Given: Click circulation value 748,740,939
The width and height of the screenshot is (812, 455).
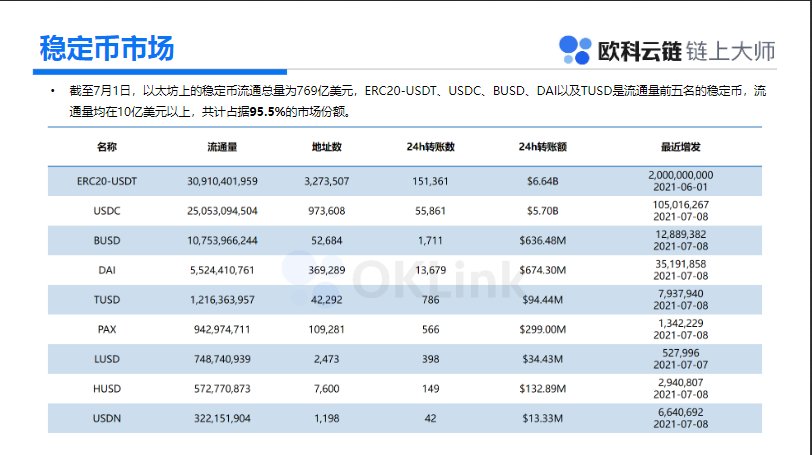Looking at the screenshot, I should tap(222, 359).
